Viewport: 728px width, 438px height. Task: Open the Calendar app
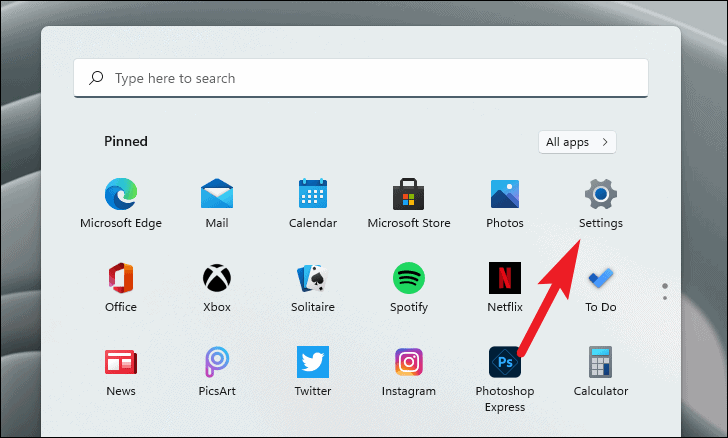pos(312,203)
